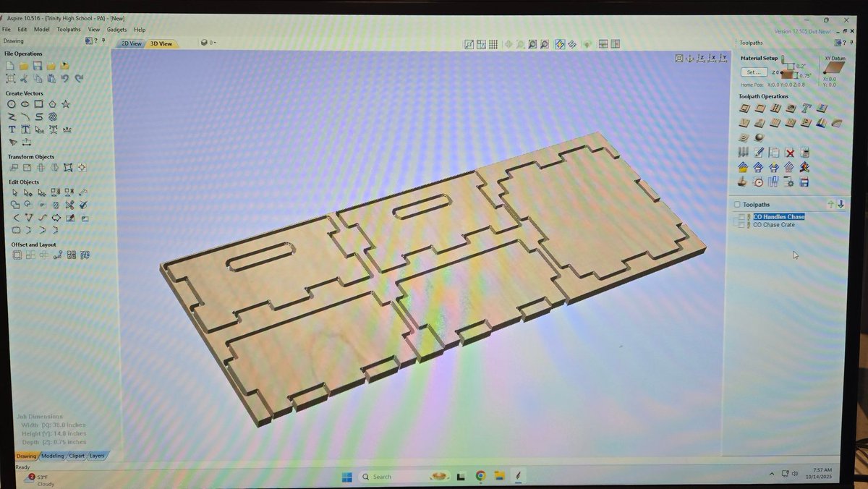The image size is (868, 489).
Task: Open the Pocket Toolpath operation
Action: coord(760,109)
